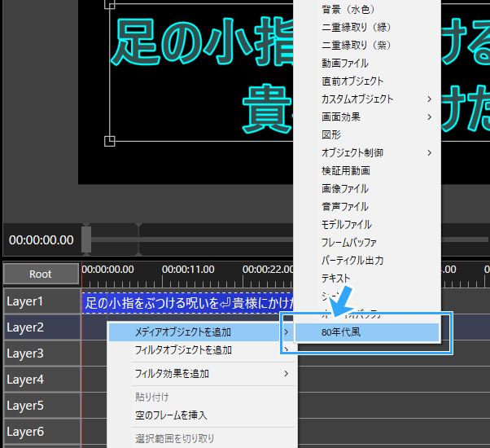Screen dimensions: 490x448
Task: Select the text clip on Layer1 timeline
Action: coord(187,303)
